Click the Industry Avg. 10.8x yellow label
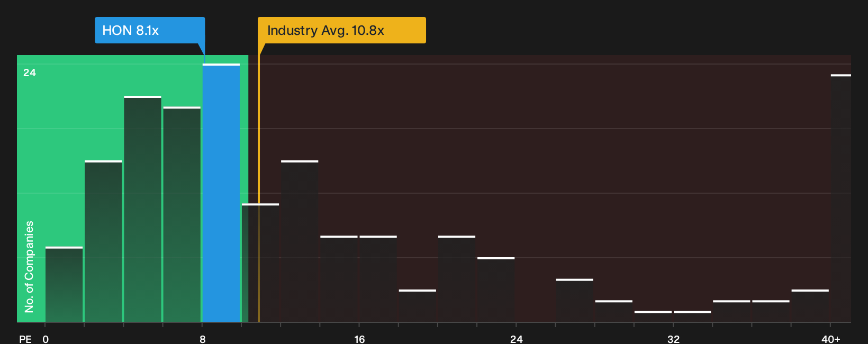 (341, 30)
